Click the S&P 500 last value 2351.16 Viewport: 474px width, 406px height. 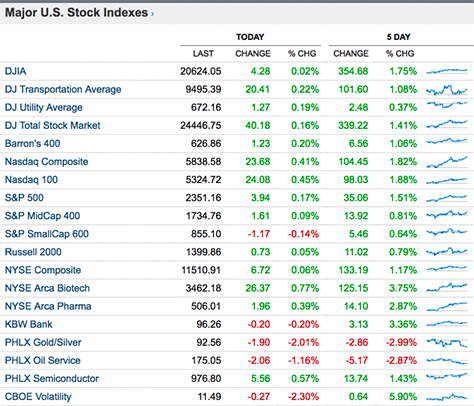click(203, 198)
